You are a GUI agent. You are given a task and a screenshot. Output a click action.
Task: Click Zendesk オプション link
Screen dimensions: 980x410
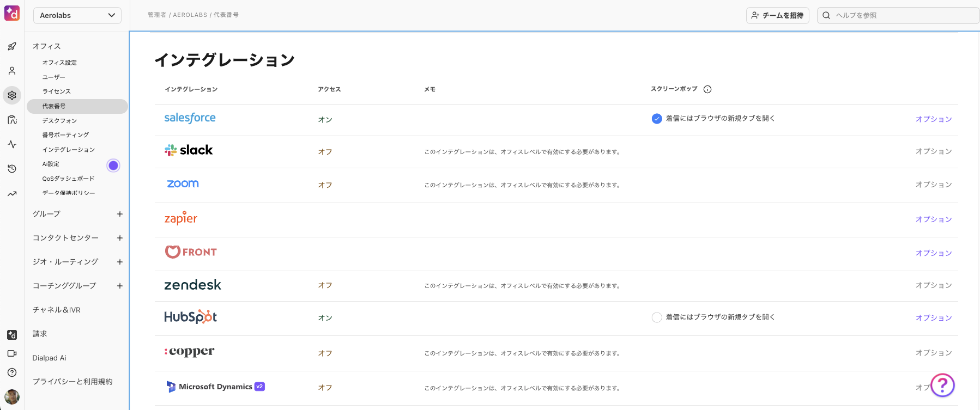tap(934, 285)
